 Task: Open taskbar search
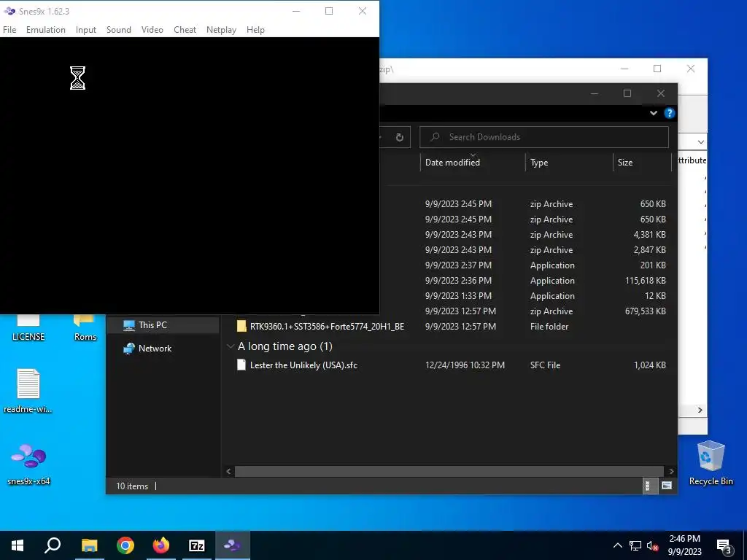tap(53, 545)
